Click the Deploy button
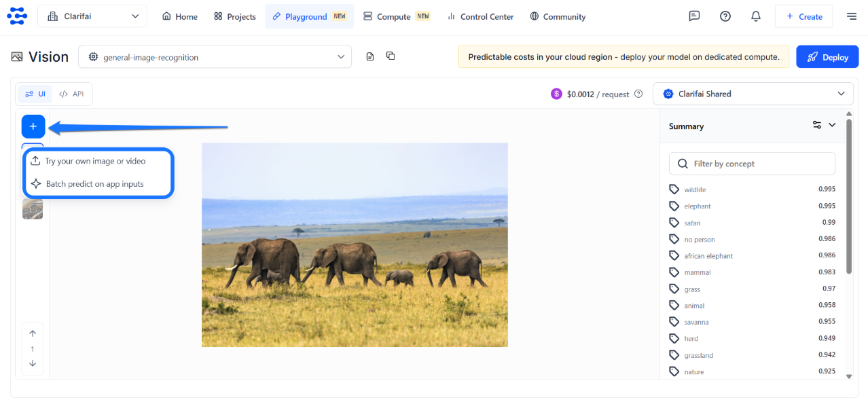This screenshot has height=402, width=868. click(827, 57)
